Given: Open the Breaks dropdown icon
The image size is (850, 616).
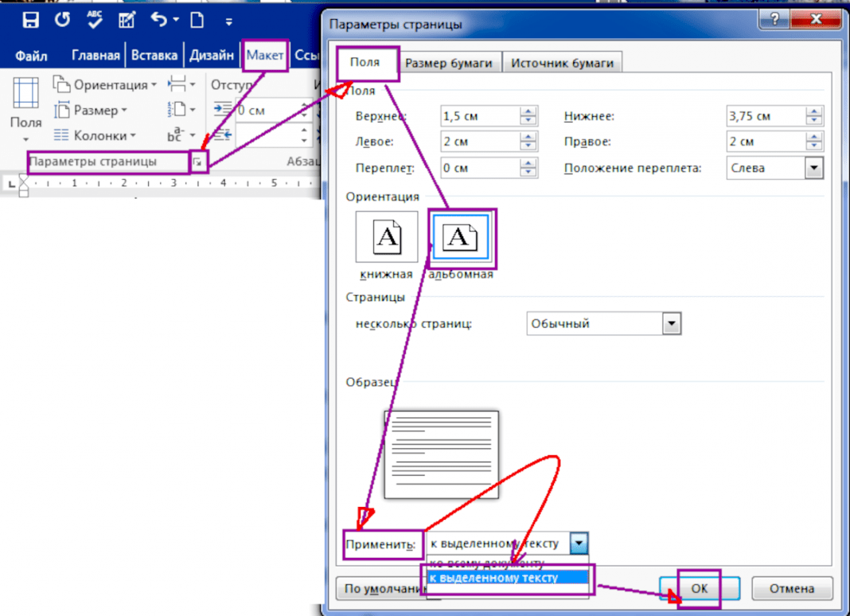Looking at the screenshot, I should 181,84.
